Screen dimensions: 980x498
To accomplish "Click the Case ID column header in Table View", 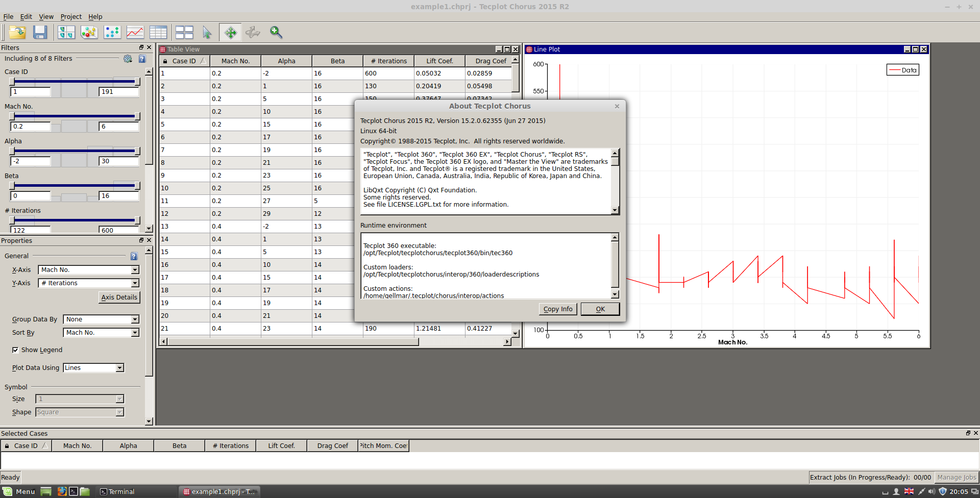I will tap(184, 61).
